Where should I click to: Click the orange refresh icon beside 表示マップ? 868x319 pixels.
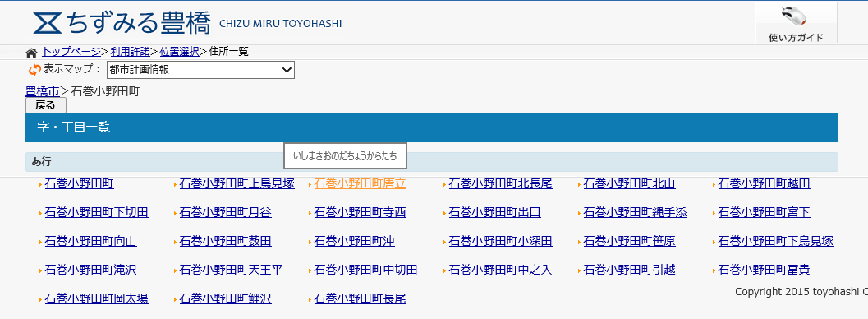pyautogui.click(x=34, y=70)
